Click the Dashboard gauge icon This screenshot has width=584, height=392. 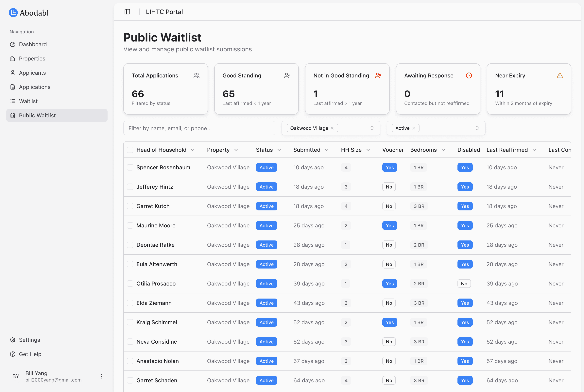[x=13, y=44]
